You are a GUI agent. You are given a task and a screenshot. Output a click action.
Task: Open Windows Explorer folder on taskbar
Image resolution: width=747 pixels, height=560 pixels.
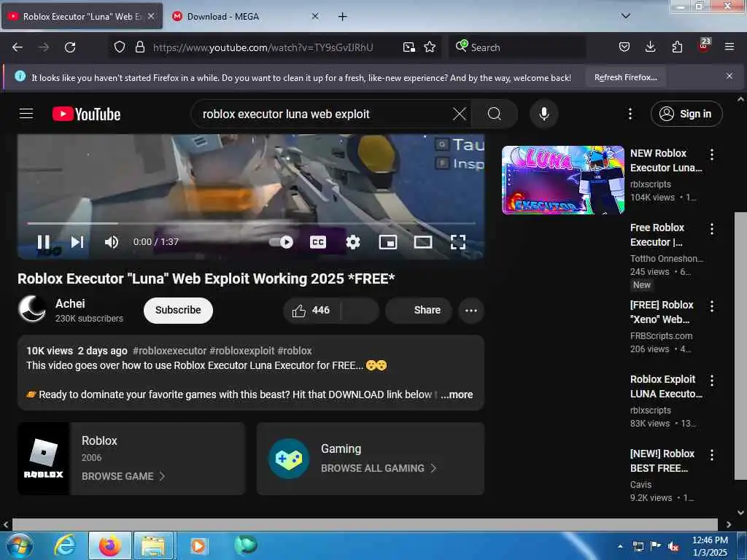pos(153,545)
